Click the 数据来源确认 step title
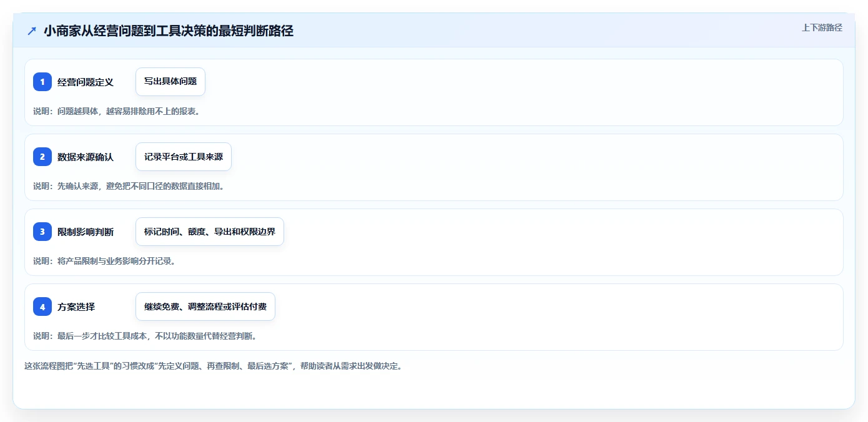 [x=86, y=157]
